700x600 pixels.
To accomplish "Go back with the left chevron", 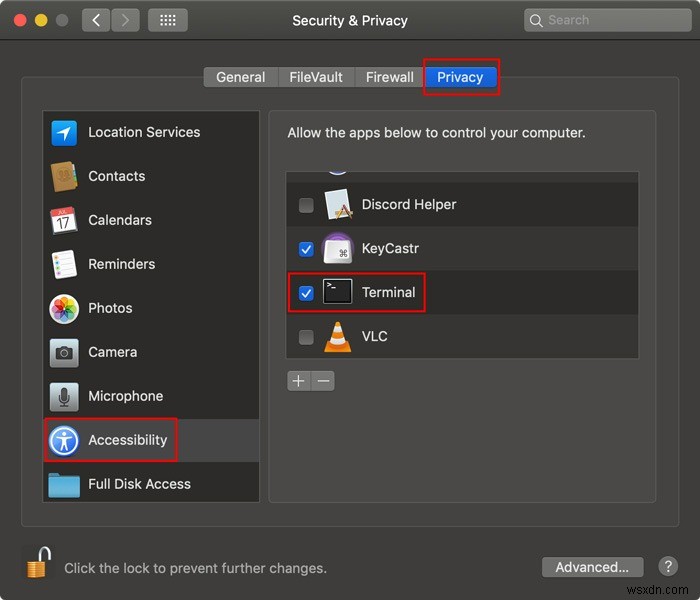I will click(x=96, y=20).
